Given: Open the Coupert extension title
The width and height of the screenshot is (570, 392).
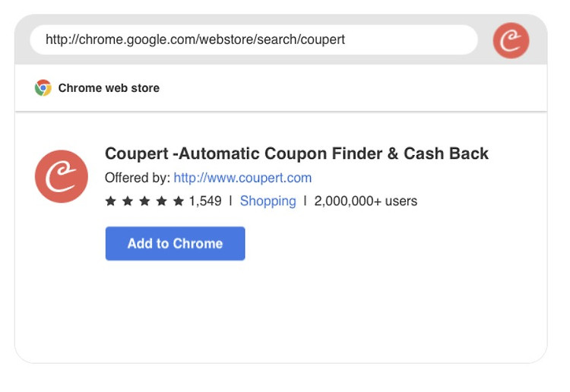Looking at the screenshot, I should pyautogui.click(x=296, y=153).
